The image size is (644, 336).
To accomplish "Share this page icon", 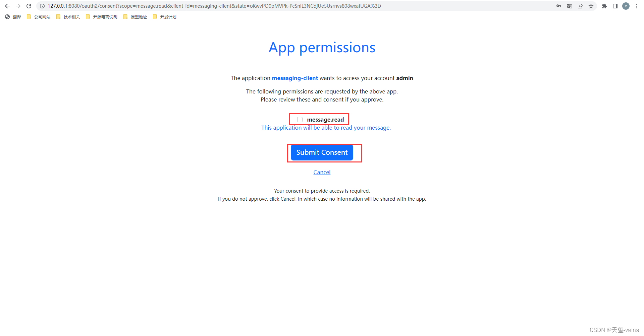I will click(x=580, y=6).
